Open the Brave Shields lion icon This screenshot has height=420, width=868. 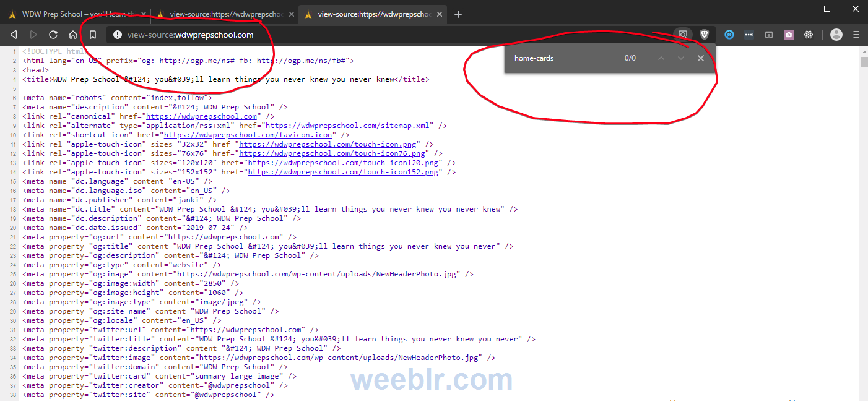(x=704, y=35)
